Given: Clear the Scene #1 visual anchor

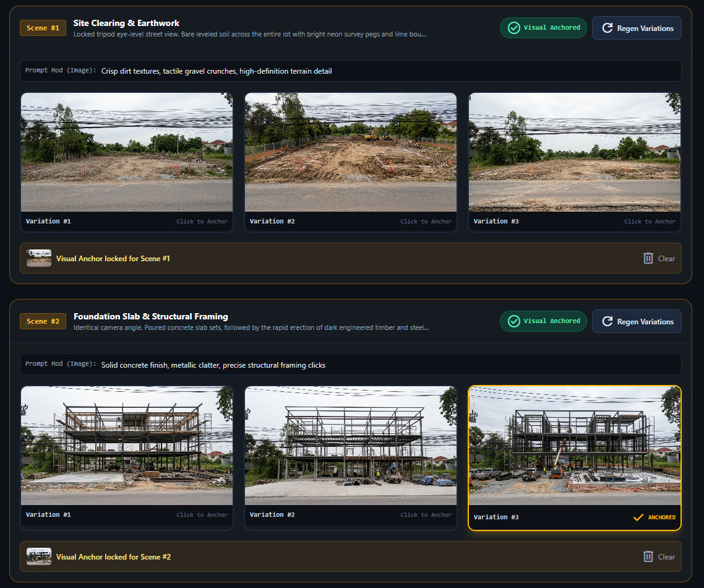Looking at the screenshot, I should coord(659,258).
